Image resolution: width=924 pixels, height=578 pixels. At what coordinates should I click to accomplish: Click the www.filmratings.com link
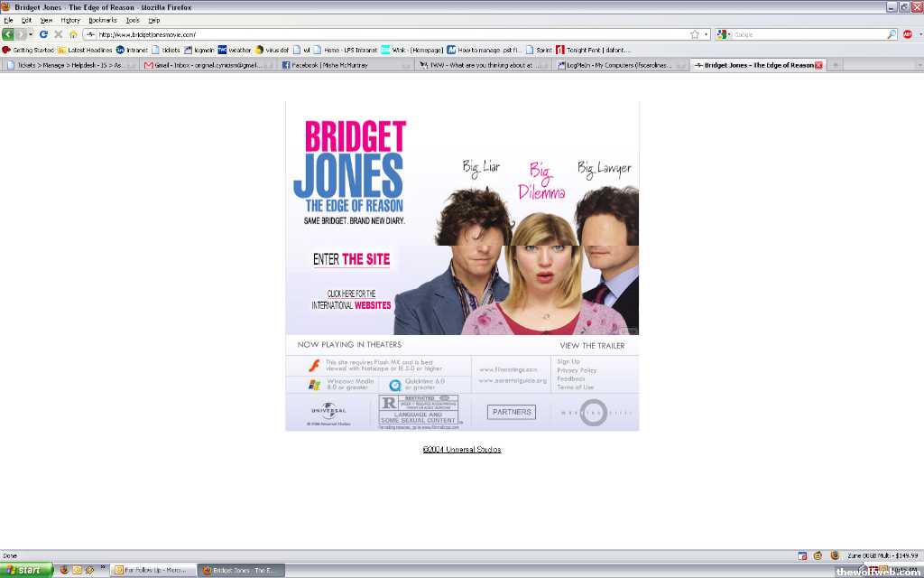[x=508, y=369]
